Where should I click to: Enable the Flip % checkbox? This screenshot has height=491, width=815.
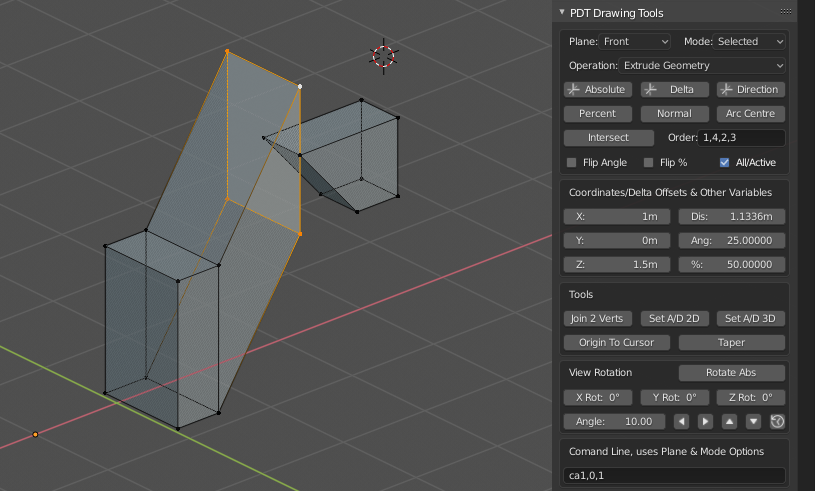649,162
